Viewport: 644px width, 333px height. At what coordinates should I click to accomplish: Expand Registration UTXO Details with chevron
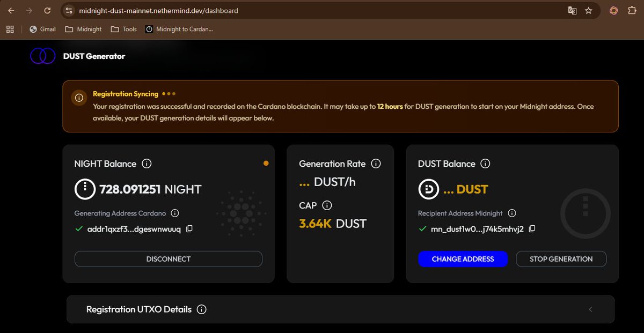[x=591, y=309]
